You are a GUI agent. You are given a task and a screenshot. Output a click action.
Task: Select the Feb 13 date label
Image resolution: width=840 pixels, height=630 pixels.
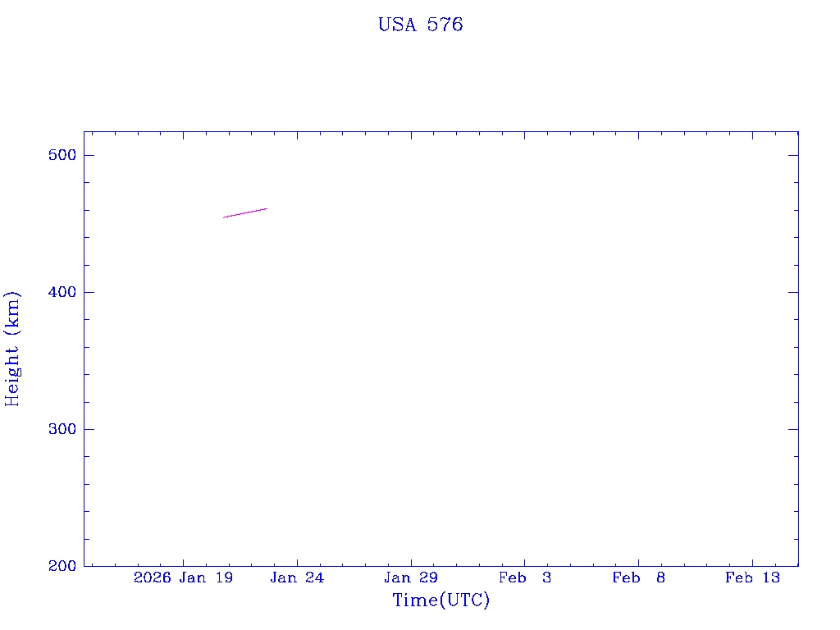pyautogui.click(x=752, y=578)
